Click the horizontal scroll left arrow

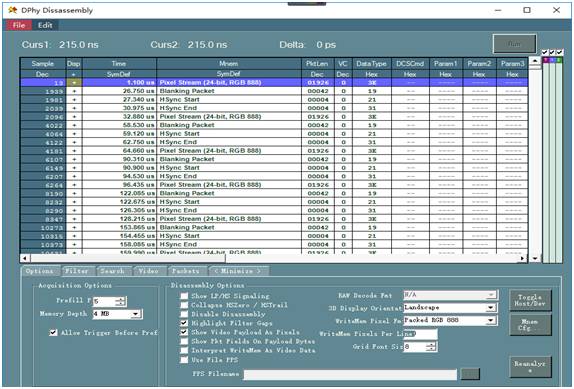click(24, 258)
